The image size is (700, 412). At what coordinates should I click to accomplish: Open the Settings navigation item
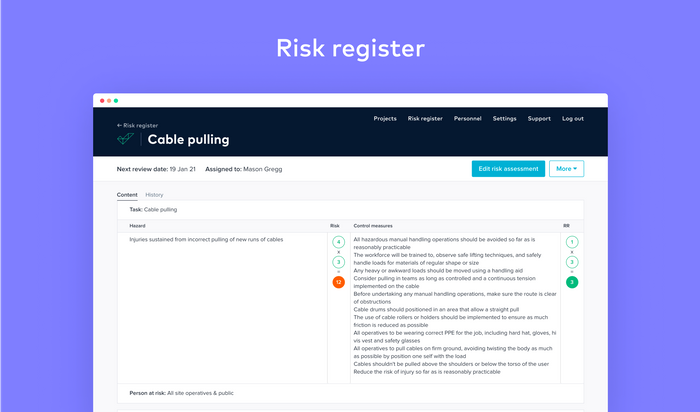coord(505,119)
